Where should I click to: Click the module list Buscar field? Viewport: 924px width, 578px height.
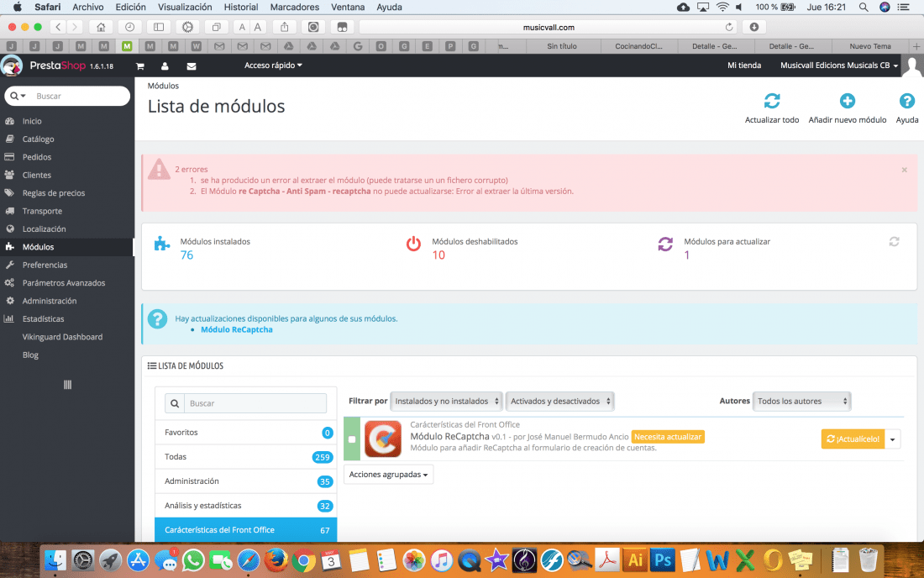tap(255, 403)
